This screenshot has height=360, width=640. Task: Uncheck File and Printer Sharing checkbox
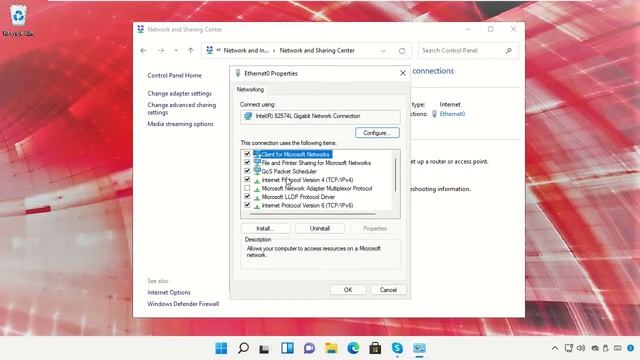click(247, 162)
